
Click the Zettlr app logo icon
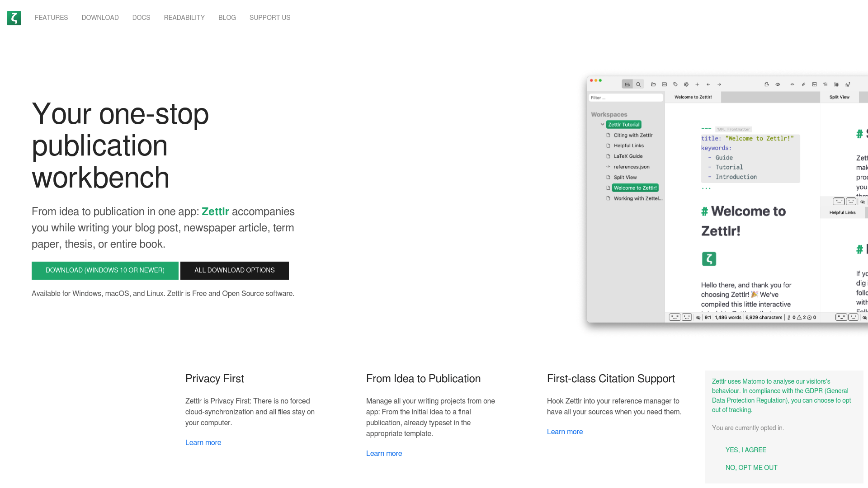[x=14, y=18]
